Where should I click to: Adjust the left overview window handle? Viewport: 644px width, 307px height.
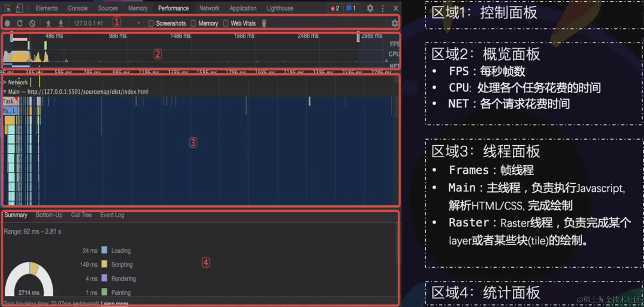coord(12,38)
